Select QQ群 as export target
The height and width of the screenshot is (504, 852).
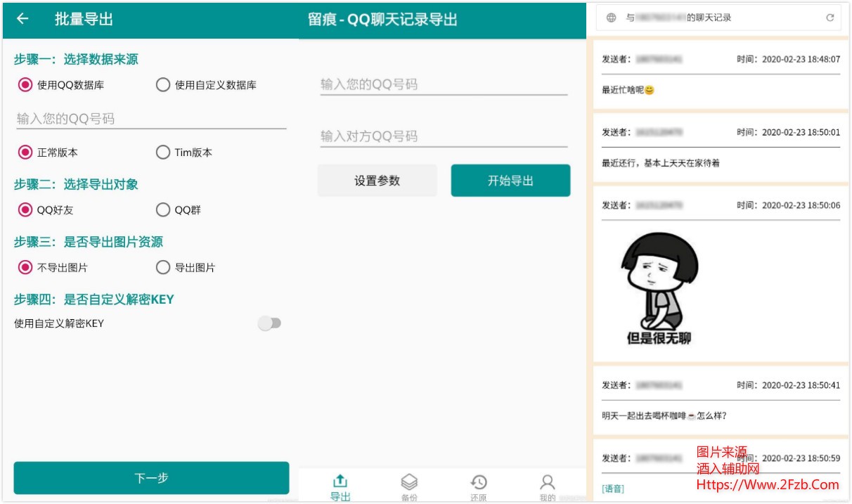pos(178,209)
